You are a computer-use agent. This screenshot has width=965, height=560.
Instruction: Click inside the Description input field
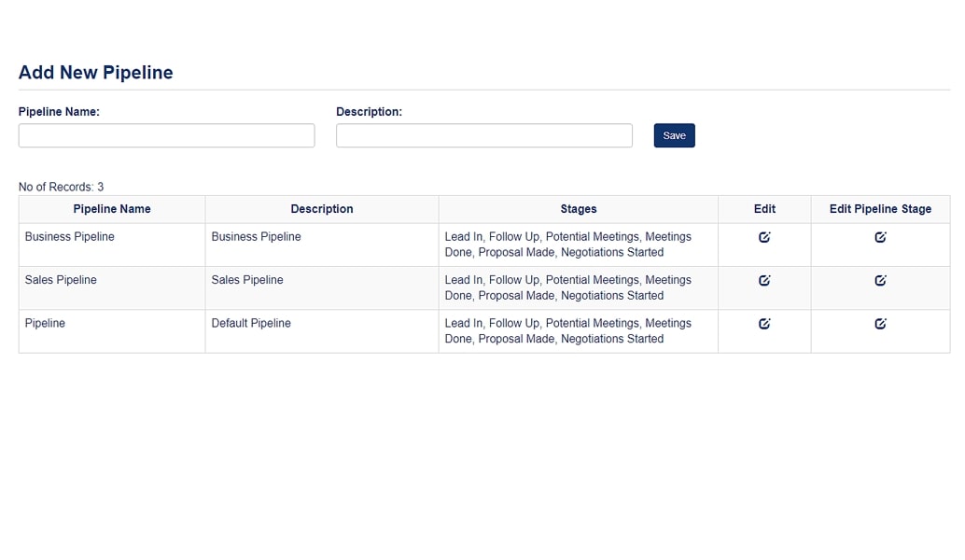point(483,135)
